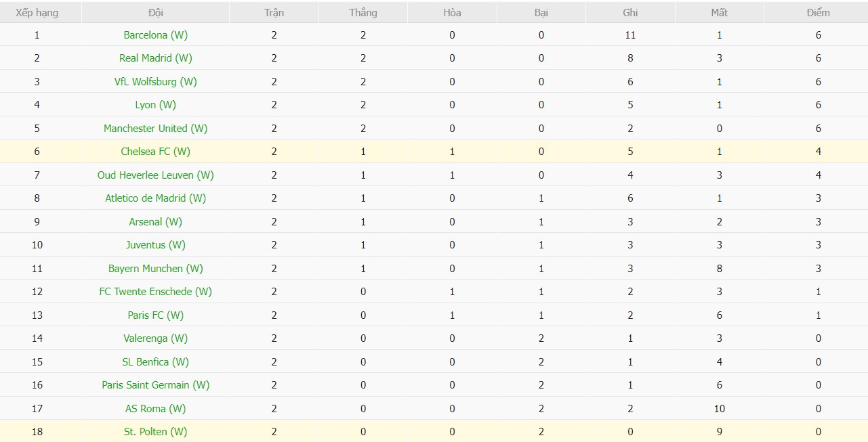Open Manchester United (W) team link
868x442 pixels.
[155, 129]
